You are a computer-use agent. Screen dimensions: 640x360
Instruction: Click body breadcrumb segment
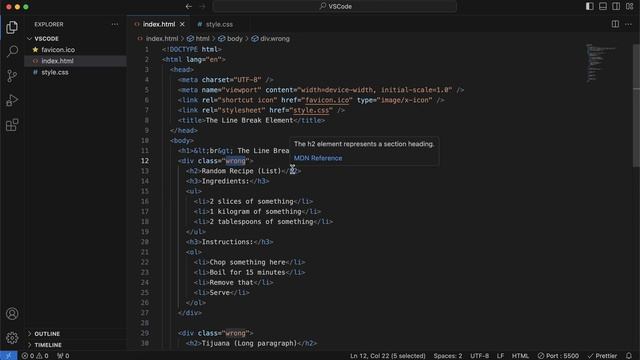[x=231, y=38]
